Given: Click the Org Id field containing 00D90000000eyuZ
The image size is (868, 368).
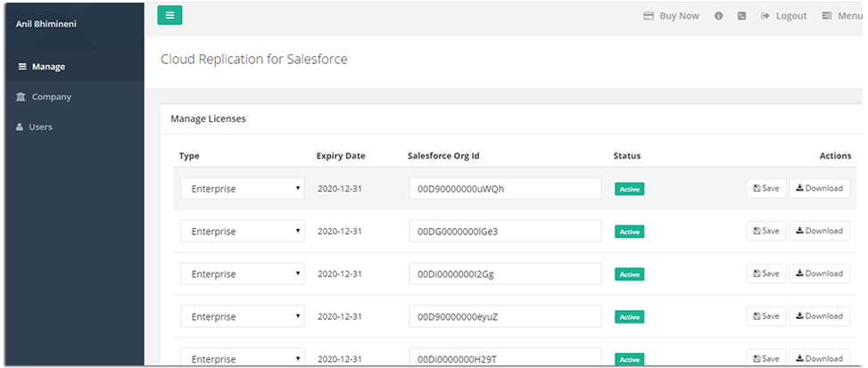Looking at the screenshot, I should (x=505, y=317).
